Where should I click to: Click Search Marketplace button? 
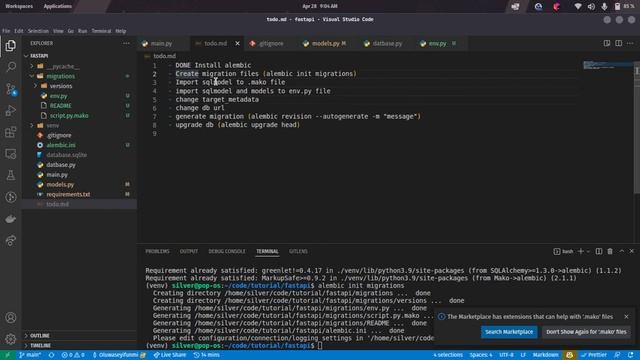pos(509,332)
